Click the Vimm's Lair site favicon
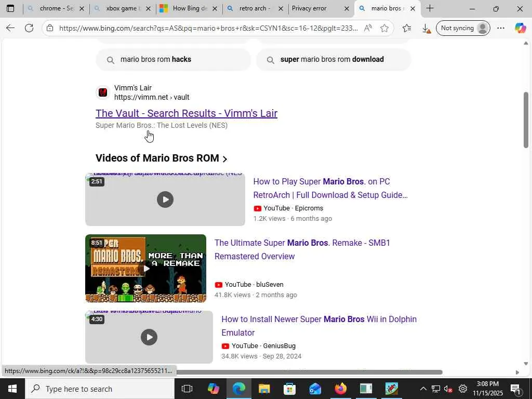This screenshot has height=399, width=532. coord(102,92)
